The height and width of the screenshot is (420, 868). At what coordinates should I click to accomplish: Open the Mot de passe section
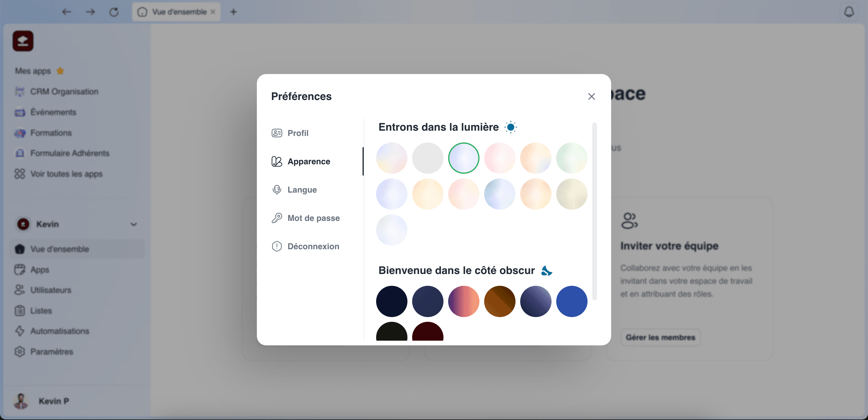(305, 218)
